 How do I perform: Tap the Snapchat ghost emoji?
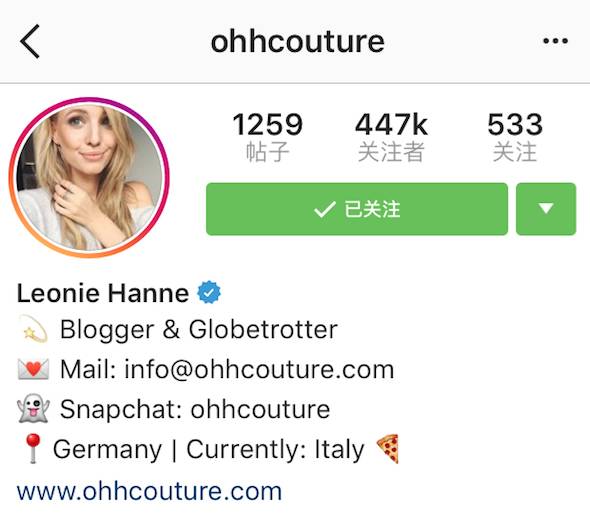click(33, 409)
